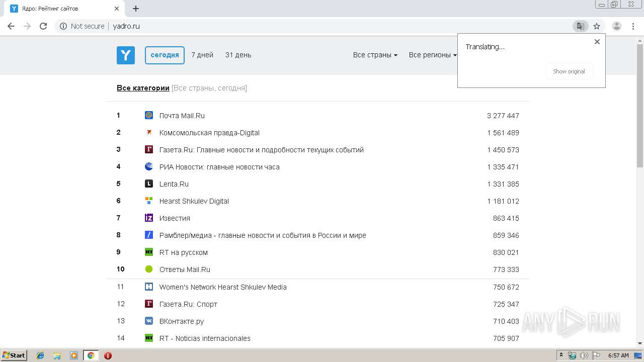Click the visitor count 3 277 447
This screenshot has width=644, height=362.
[503, 116]
